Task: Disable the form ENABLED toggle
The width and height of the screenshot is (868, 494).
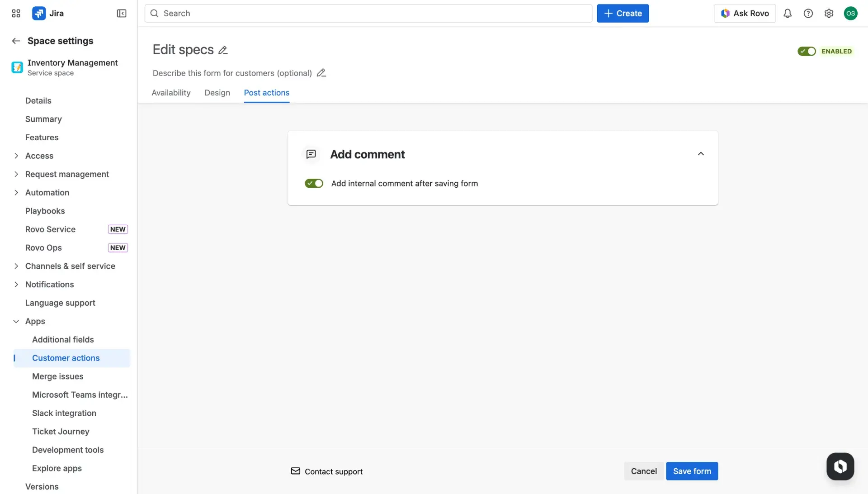Action: pos(807,51)
